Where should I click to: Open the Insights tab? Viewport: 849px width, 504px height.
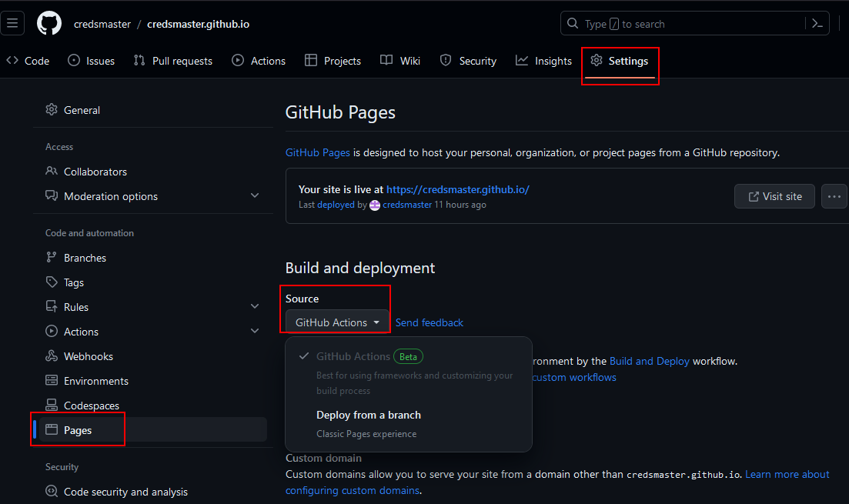click(x=543, y=61)
